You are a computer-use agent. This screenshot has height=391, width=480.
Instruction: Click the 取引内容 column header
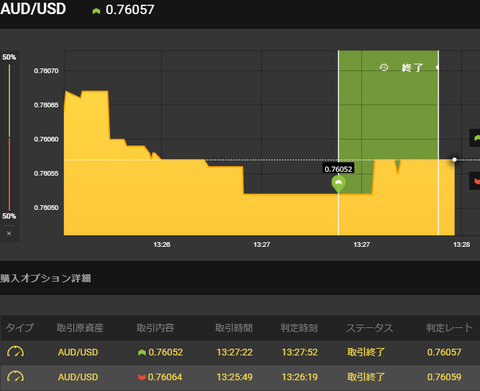155,328
